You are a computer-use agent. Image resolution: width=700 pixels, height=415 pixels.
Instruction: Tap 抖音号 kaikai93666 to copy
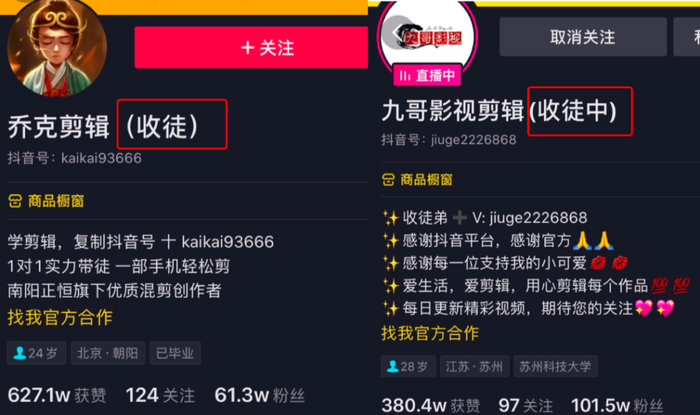tap(75, 158)
